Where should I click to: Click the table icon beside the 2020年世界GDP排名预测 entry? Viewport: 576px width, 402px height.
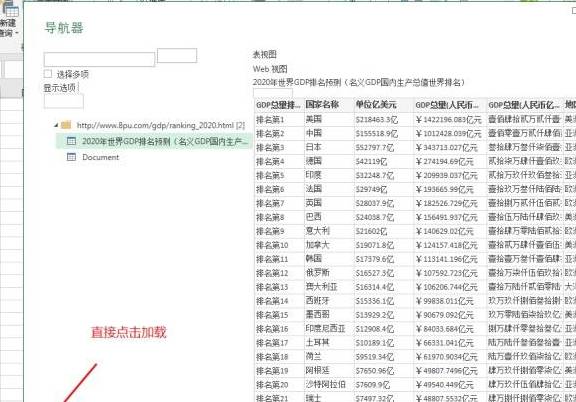pyautogui.click(x=71, y=141)
